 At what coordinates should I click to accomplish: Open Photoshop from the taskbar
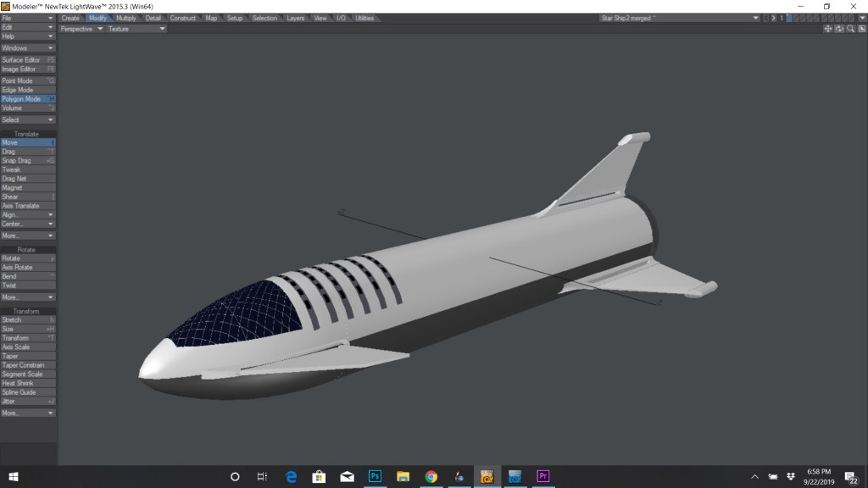[x=375, y=476]
